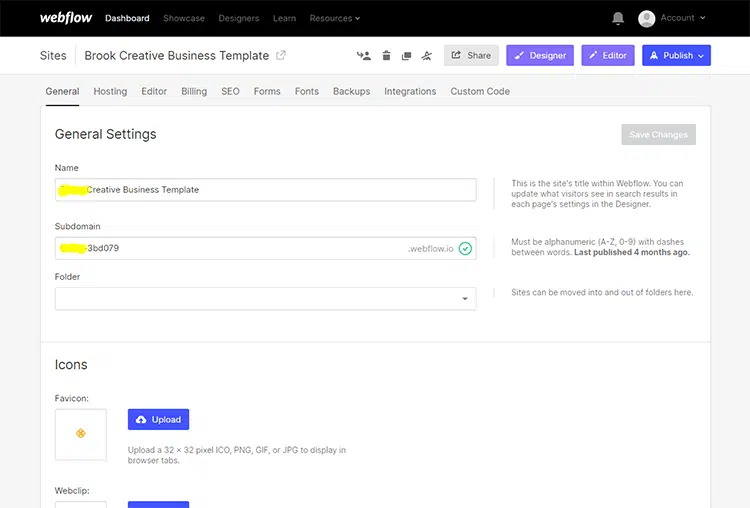The width and height of the screenshot is (750, 508).
Task: Click the favicon preview thumbnail
Action: 80,434
